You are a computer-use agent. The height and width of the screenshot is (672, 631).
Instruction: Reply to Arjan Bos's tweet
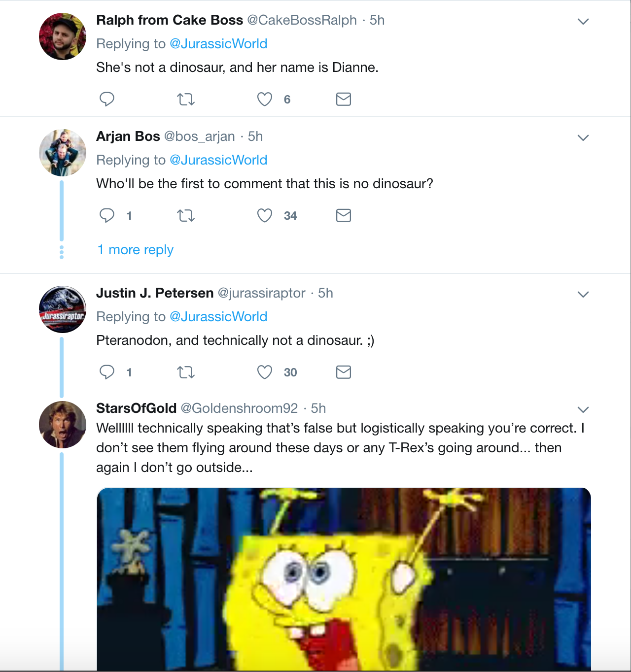[x=107, y=215]
